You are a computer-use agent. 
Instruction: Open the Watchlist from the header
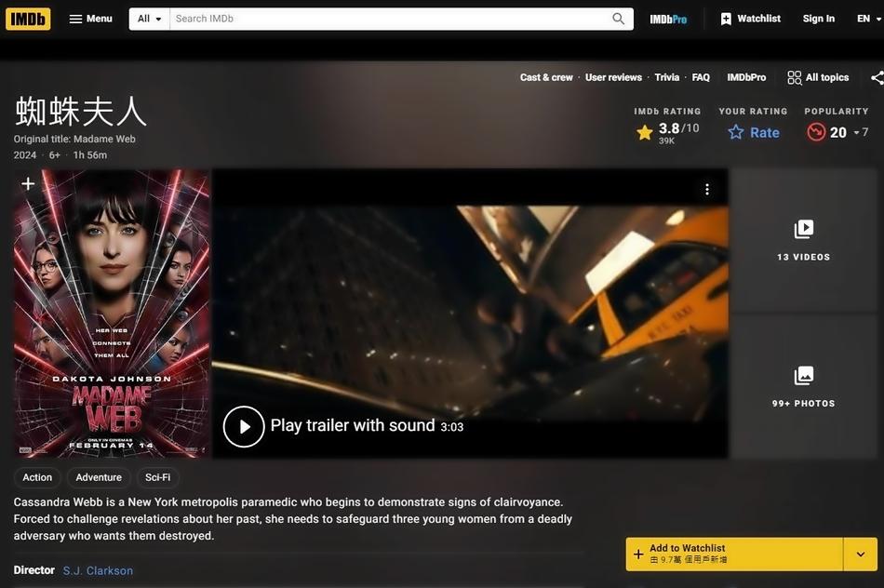(x=750, y=19)
